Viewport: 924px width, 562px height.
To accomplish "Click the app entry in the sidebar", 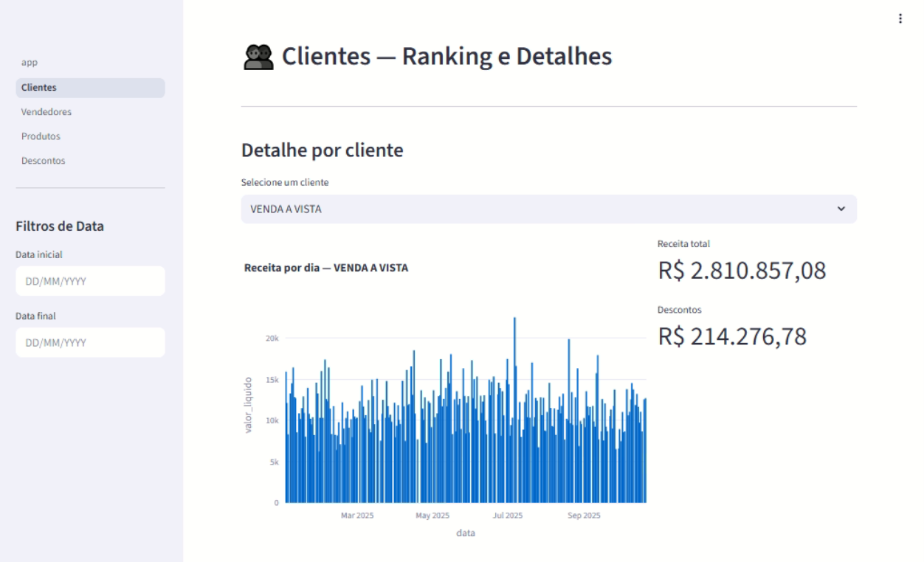I will tap(30, 63).
